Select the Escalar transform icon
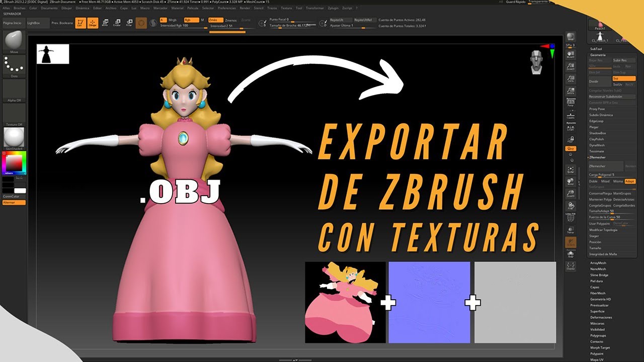The height and width of the screenshot is (362, 644). point(117,23)
